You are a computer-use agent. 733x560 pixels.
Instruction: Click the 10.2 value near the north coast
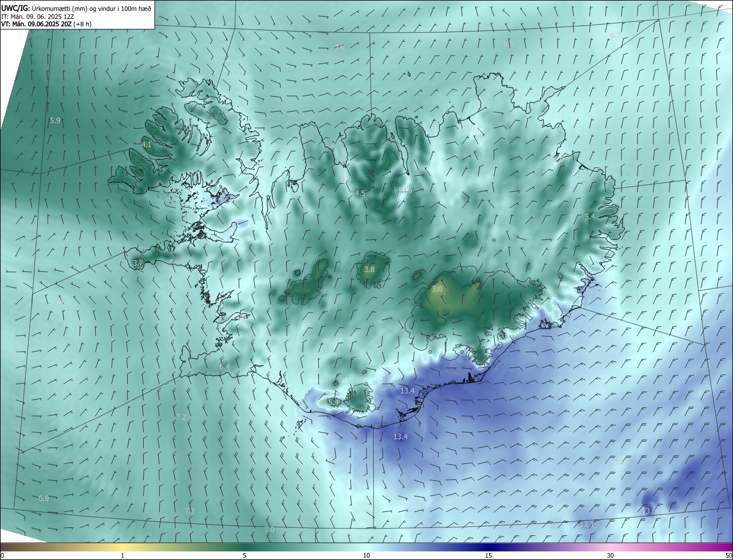click(473, 128)
